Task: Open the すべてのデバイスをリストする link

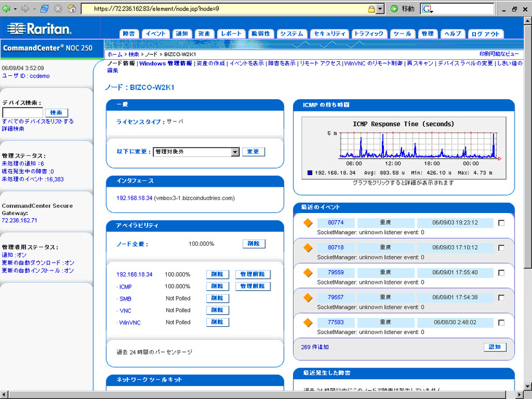Action: (x=37, y=122)
